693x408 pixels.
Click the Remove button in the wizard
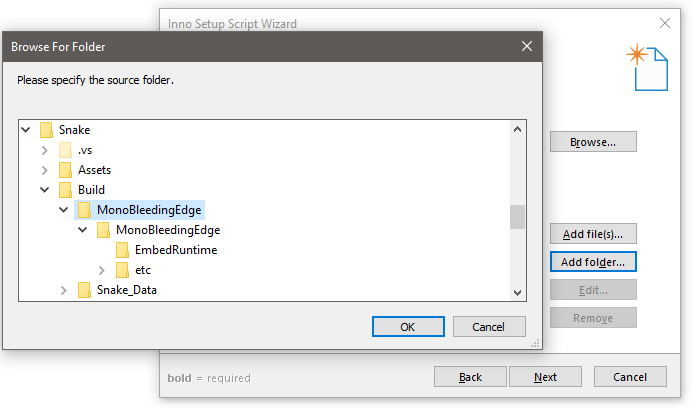click(x=593, y=318)
